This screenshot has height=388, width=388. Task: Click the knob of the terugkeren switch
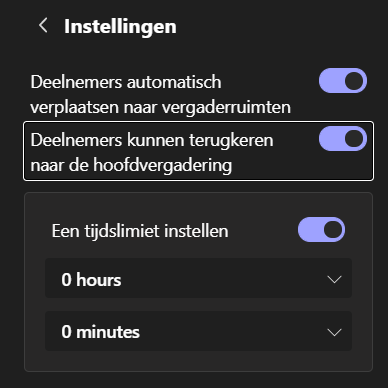354,139
